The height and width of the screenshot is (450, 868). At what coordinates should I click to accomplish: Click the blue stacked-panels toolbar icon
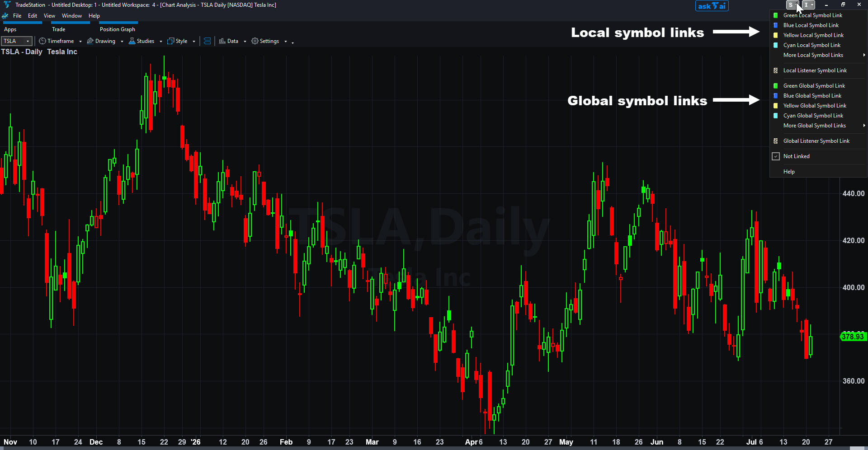[x=207, y=41]
